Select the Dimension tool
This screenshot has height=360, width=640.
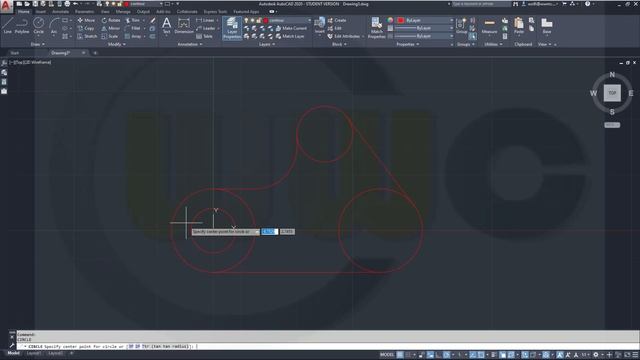point(184,25)
